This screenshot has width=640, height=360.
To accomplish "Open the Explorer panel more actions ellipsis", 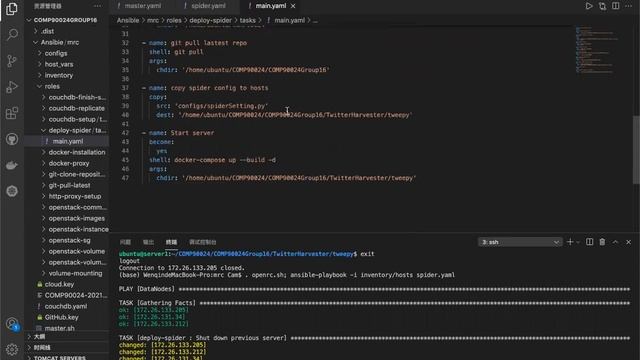I will (98, 6).
